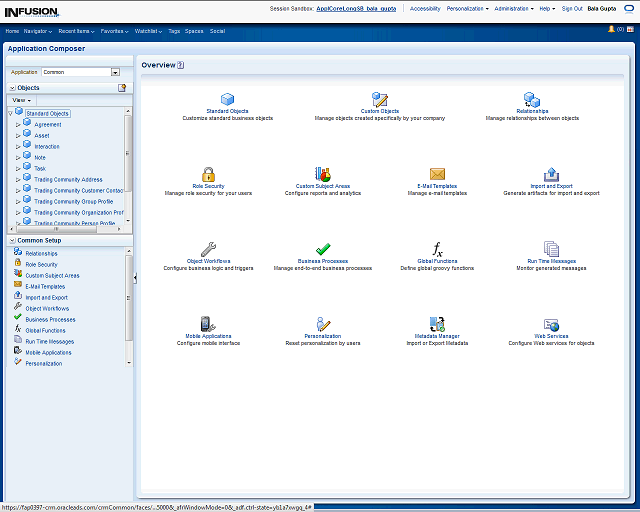The width and height of the screenshot is (640, 512).
Task: Open the Web Services icon
Action: [x=551, y=324]
